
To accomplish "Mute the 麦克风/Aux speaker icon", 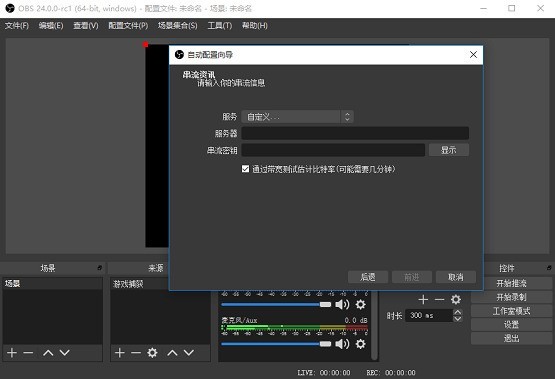I will point(342,344).
